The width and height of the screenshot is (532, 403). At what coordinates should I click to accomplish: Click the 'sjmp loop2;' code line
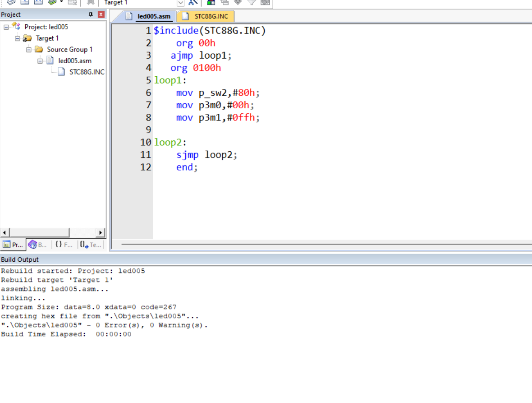click(206, 155)
